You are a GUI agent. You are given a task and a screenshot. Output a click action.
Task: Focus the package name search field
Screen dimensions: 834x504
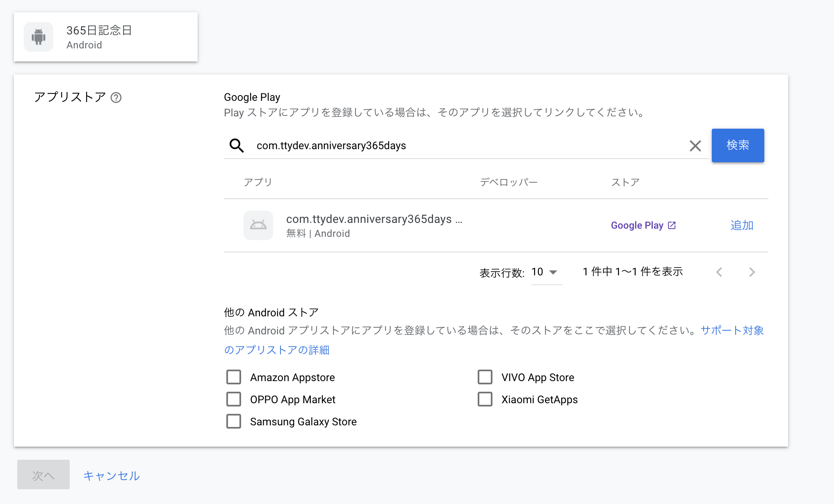click(467, 145)
